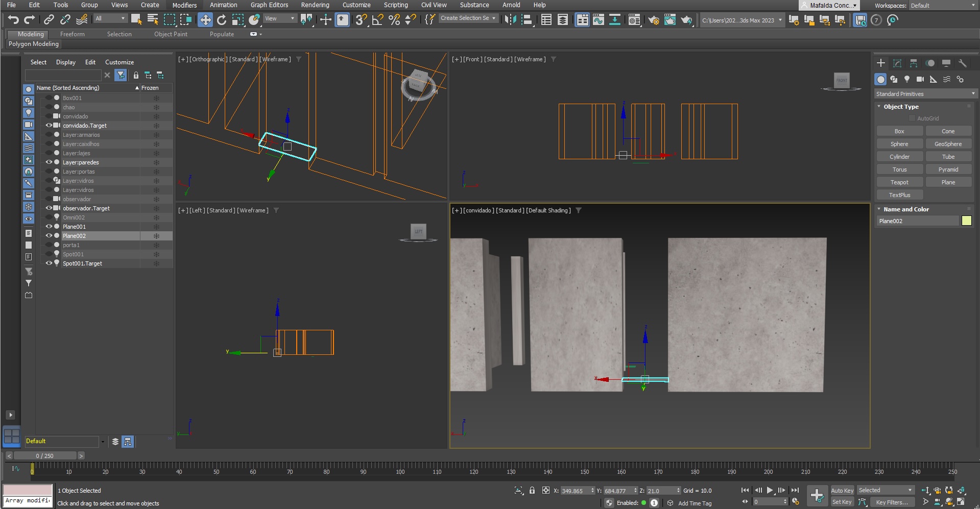The image size is (980, 509).
Task: Switch to Cameras creation category
Action: (x=920, y=79)
